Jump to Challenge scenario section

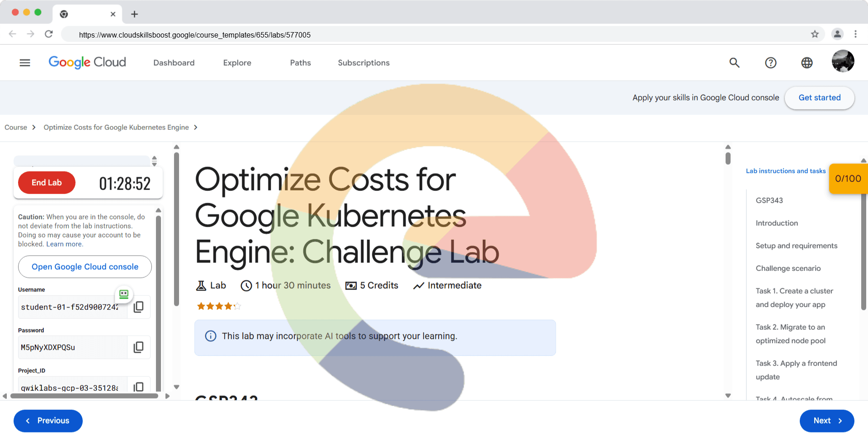tap(788, 268)
